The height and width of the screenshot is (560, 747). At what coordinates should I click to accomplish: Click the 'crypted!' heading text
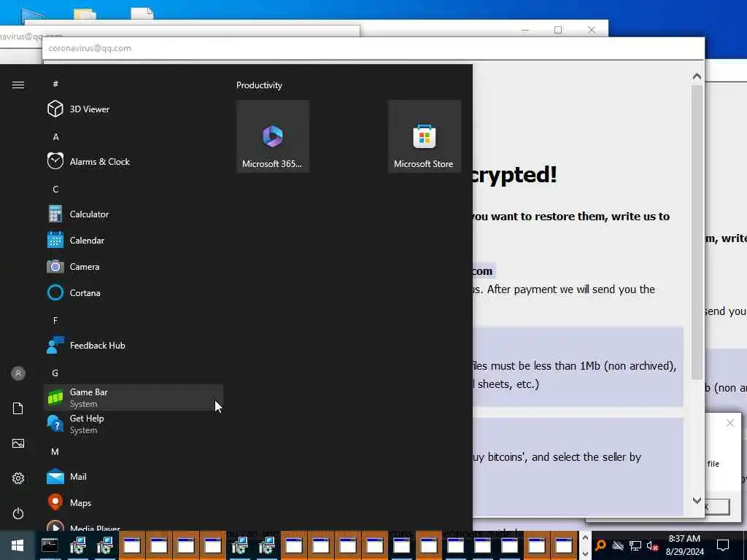tap(514, 175)
